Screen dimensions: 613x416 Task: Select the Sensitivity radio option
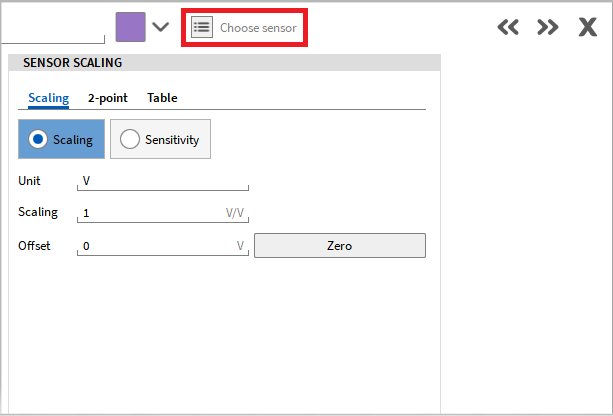coord(160,140)
